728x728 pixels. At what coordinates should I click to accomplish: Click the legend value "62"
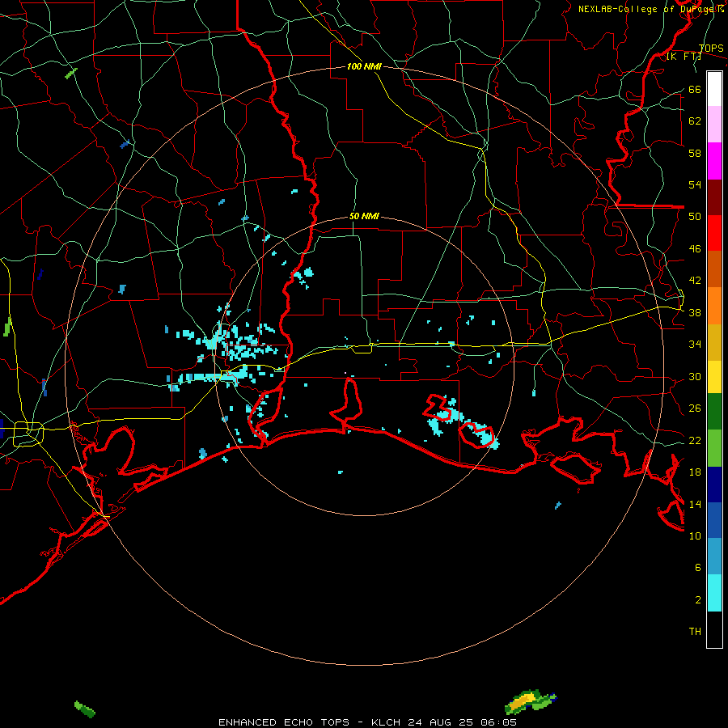click(695, 121)
